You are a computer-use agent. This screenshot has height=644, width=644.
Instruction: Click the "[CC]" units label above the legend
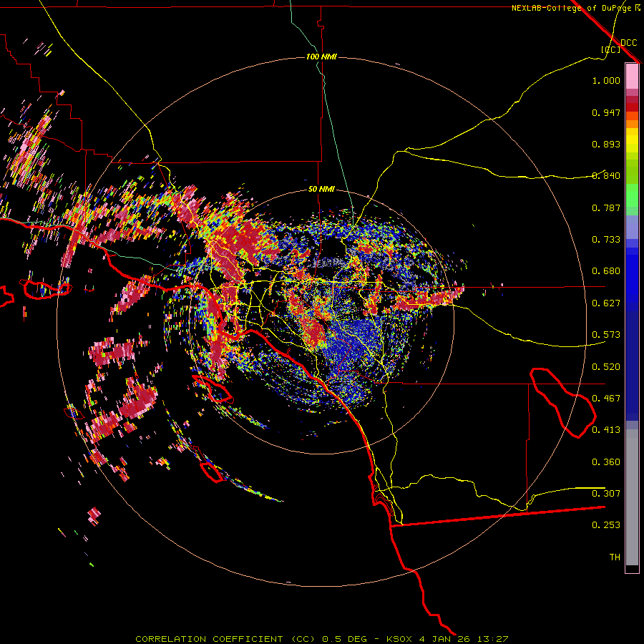click(x=611, y=49)
